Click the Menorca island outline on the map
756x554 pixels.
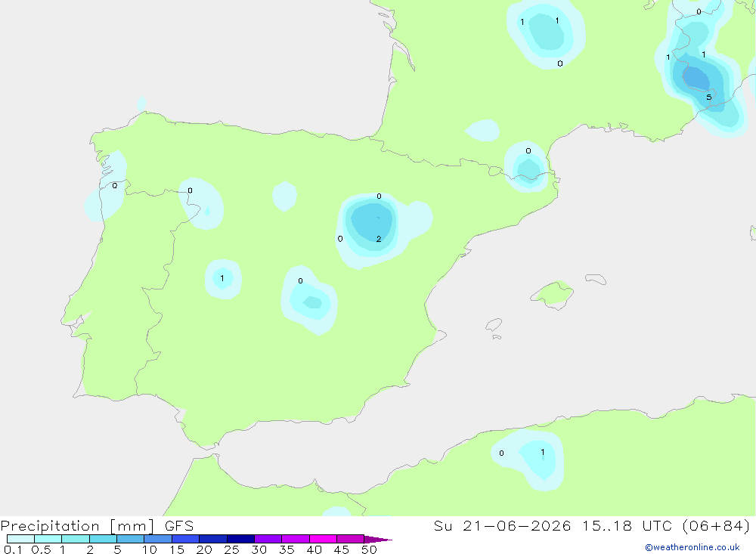click(596, 279)
